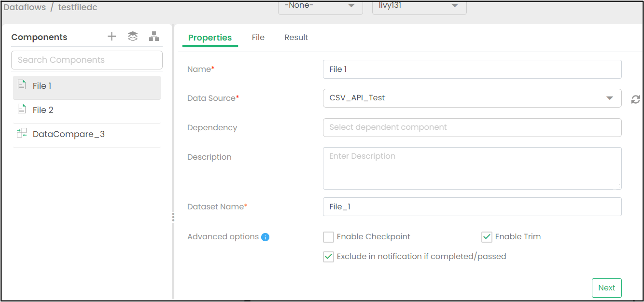The image size is (644, 302).
Task: Click the Components panel heading
Action: coord(40,37)
